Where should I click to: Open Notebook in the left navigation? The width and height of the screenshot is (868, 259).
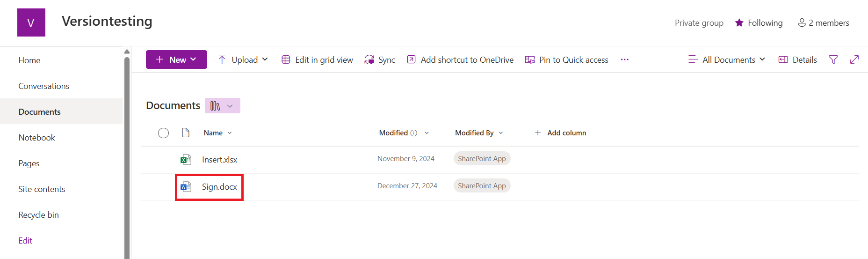[x=37, y=138]
